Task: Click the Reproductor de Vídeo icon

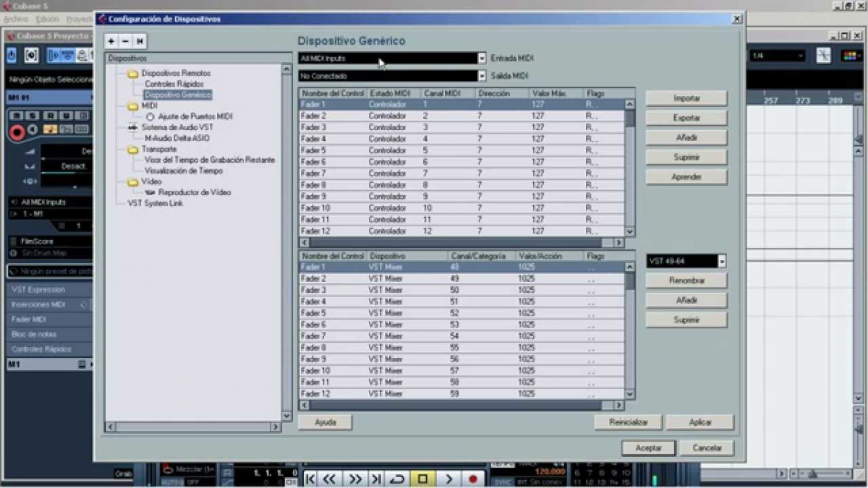Action: (150, 193)
